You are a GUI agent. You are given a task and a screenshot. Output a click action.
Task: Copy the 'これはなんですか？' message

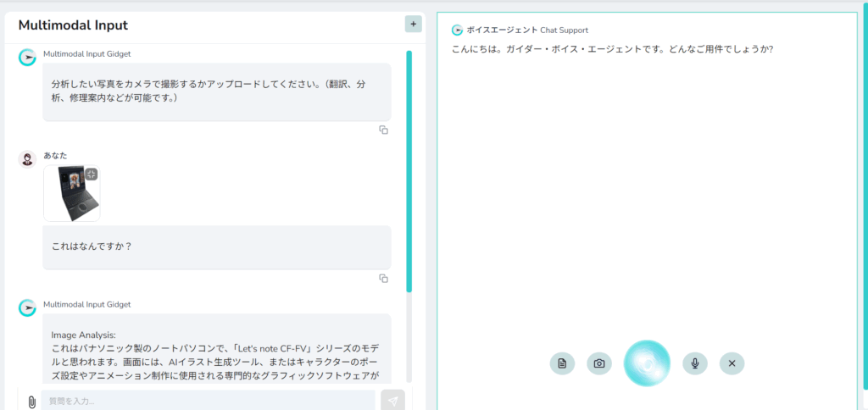tap(383, 279)
